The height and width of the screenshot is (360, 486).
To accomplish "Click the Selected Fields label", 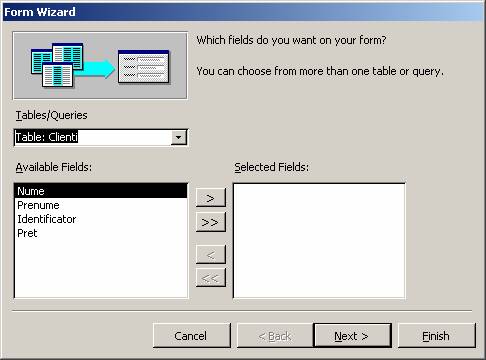I will coord(271,167).
